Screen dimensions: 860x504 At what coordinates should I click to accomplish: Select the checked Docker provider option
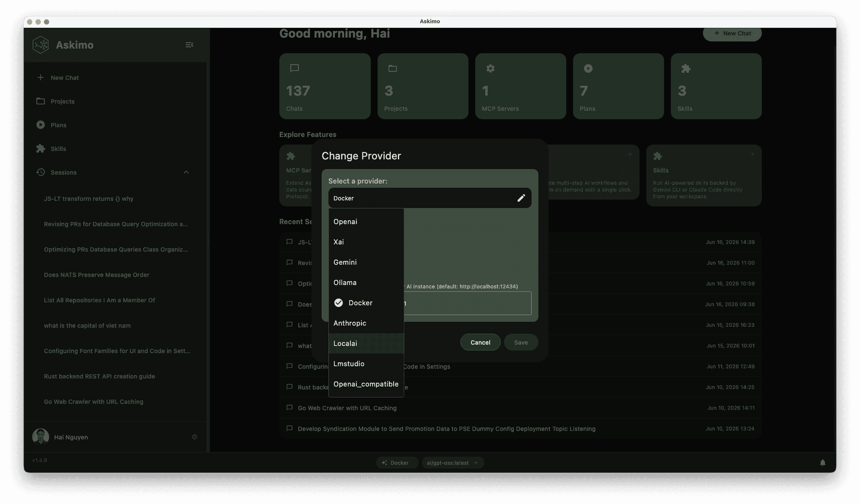pyautogui.click(x=366, y=303)
